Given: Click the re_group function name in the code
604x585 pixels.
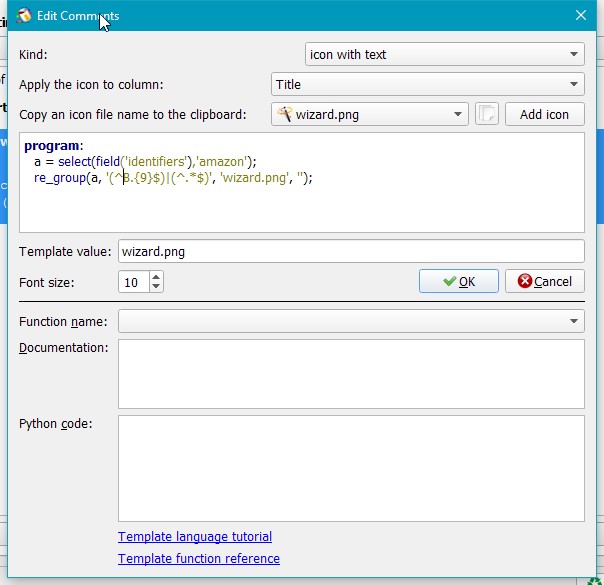Looking at the screenshot, I should point(60,178).
